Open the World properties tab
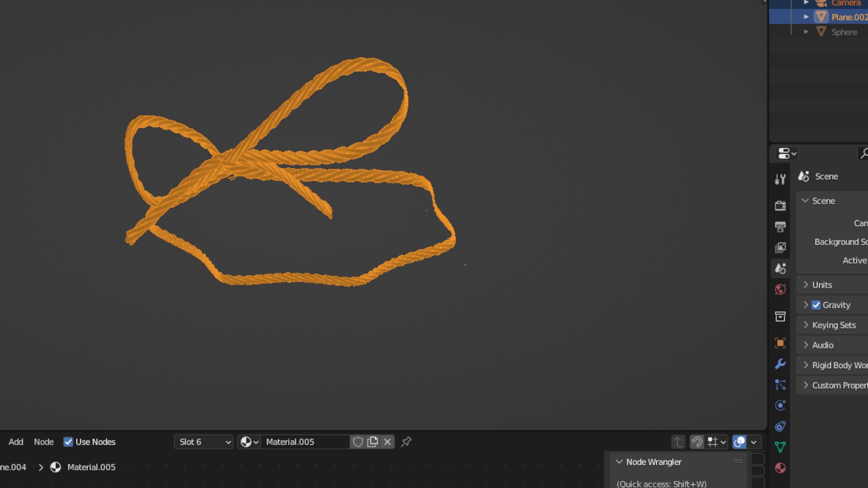Image resolution: width=868 pixels, height=488 pixels. (780, 289)
